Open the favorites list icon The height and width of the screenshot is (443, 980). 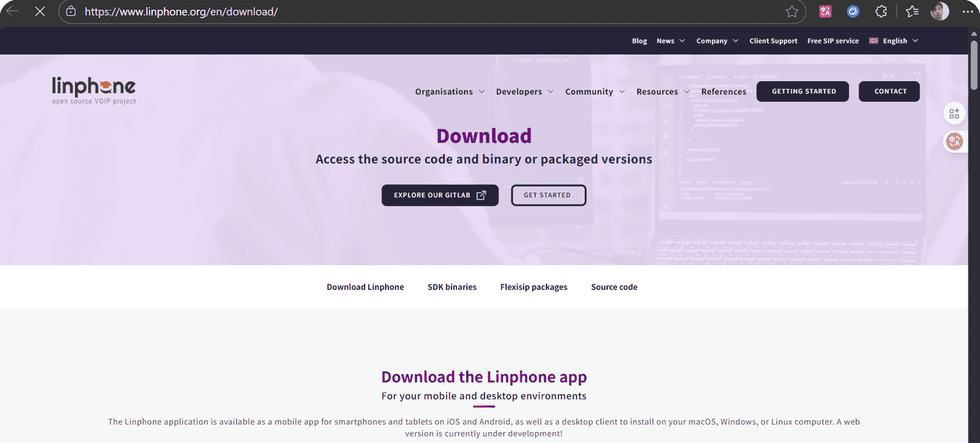pyautogui.click(x=912, y=11)
